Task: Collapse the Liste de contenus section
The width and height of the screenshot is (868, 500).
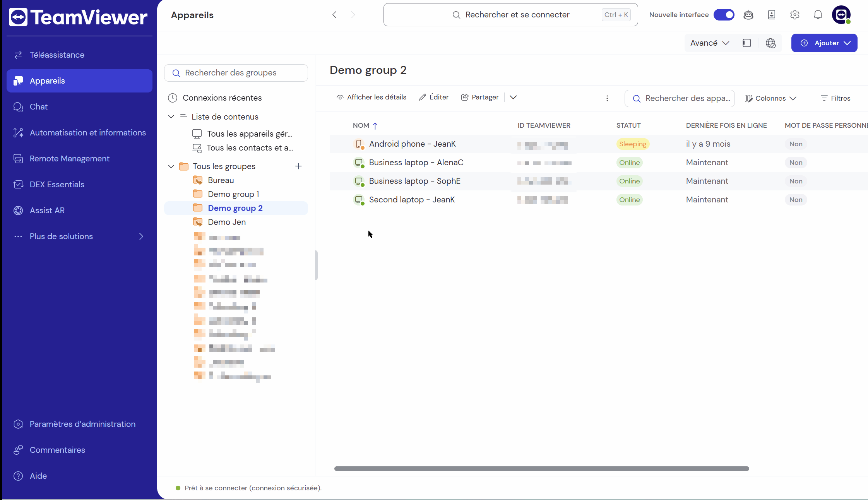Action: 171,117
